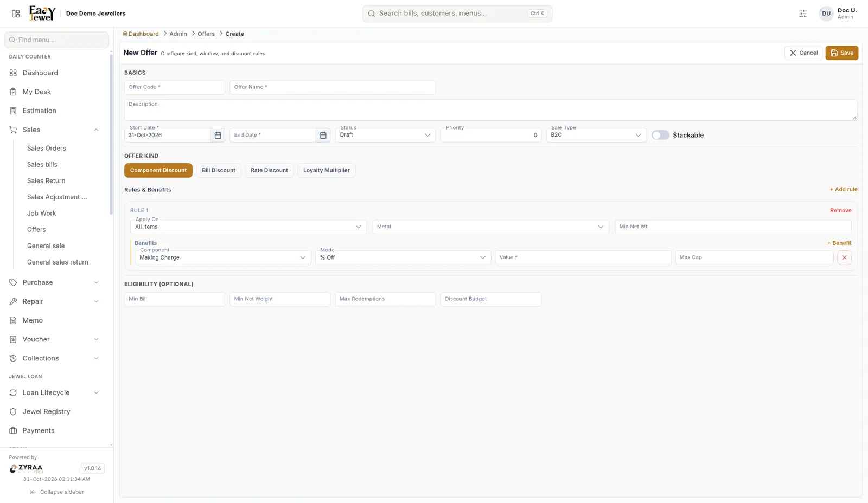Click the Memo sidebar icon

point(13,320)
